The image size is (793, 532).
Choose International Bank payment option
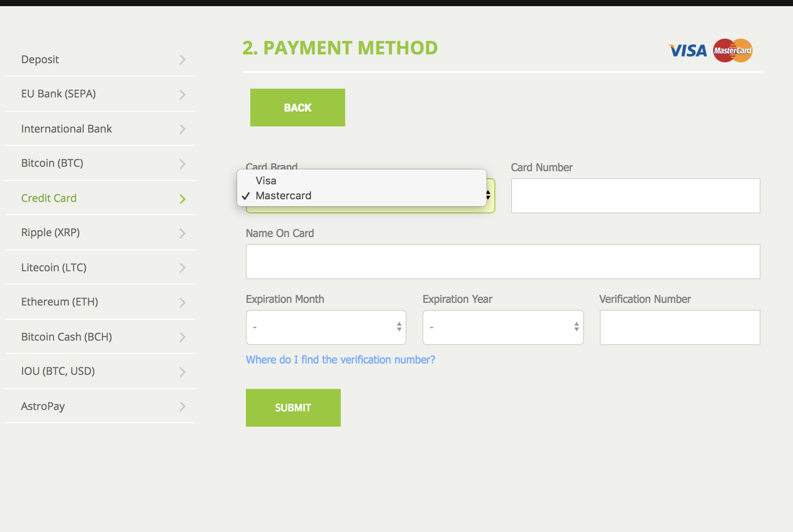pyautogui.click(x=100, y=129)
